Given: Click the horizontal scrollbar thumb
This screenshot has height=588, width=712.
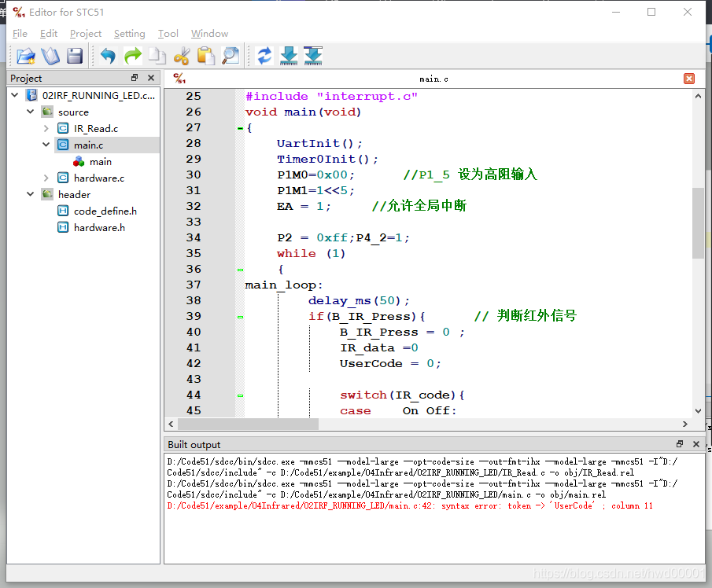Looking at the screenshot, I should [x=248, y=424].
